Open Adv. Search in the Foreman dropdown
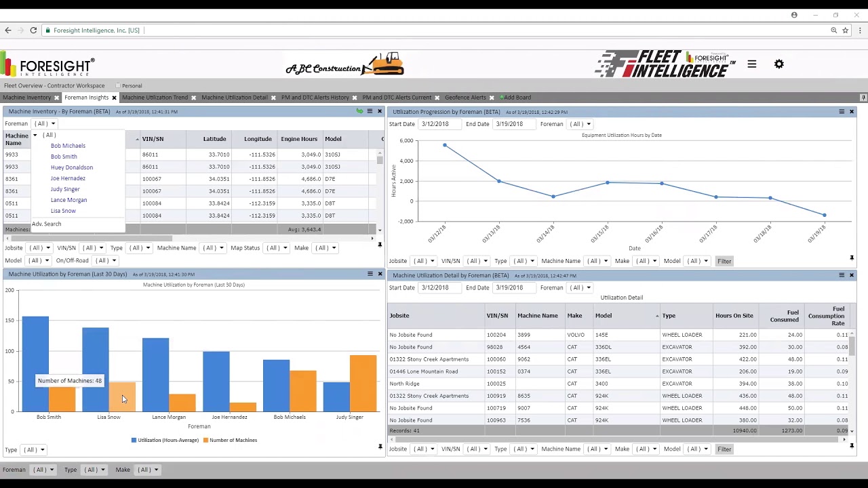 (46, 224)
